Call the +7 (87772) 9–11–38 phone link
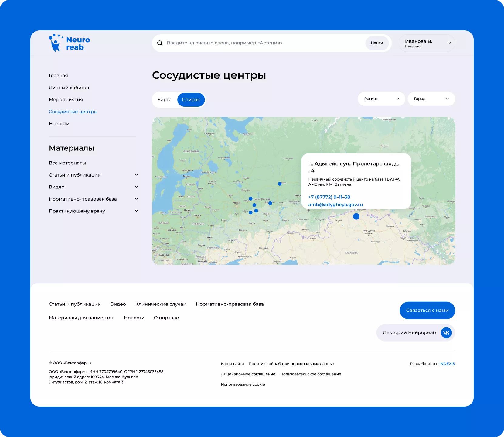Viewport: 504px width, 437px height. pyautogui.click(x=329, y=197)
